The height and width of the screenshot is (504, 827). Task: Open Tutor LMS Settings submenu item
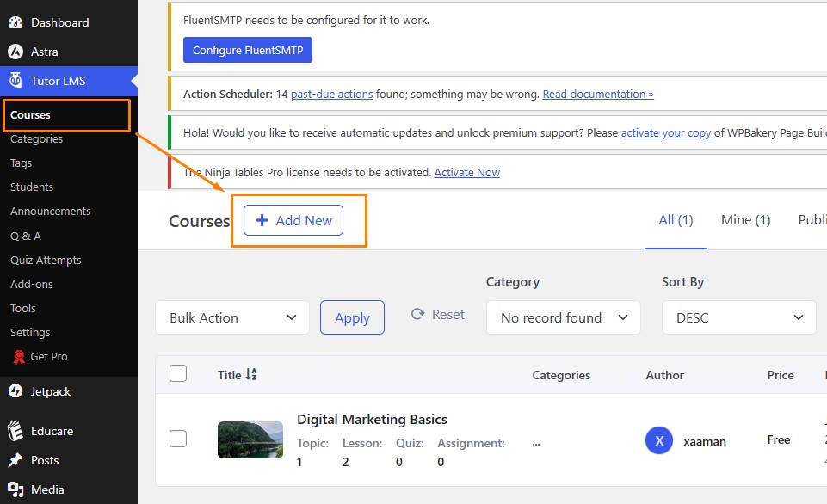[x=30, y=333]
